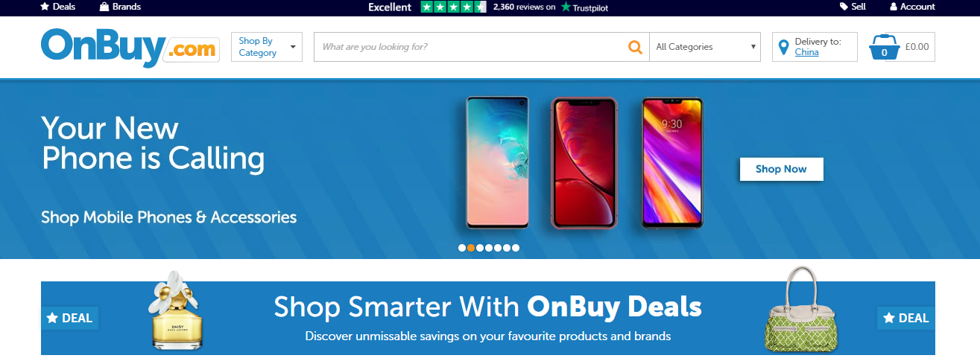The width and height of the screenshot is (980, 364).
Task: Select the last carousel dot indicator
Action: (516, 248)
